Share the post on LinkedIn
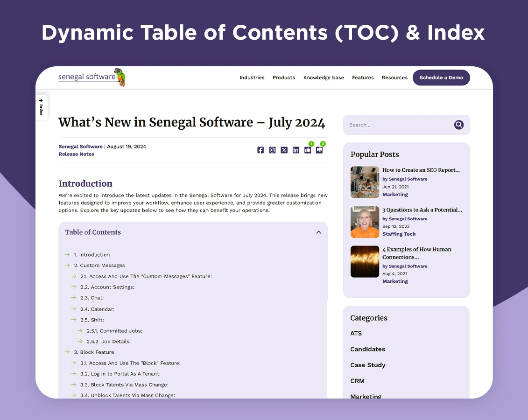 pyautogui.click(x=296, y=150)
